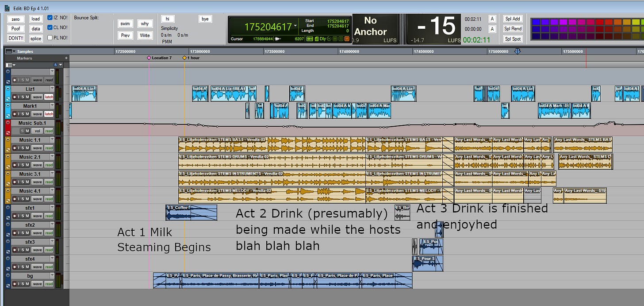Jump to the Location 7 marker
The height and width of the screenshot is (306, 644).
149,58
